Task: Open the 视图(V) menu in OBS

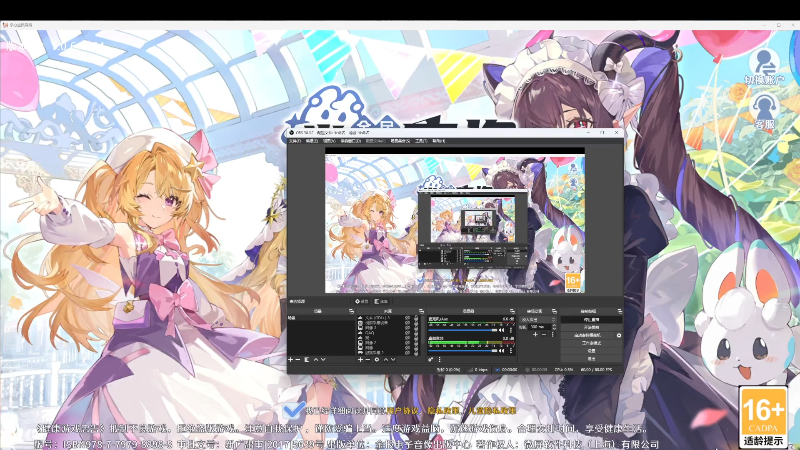Action: pyautogui.click(x=329, y=141)
